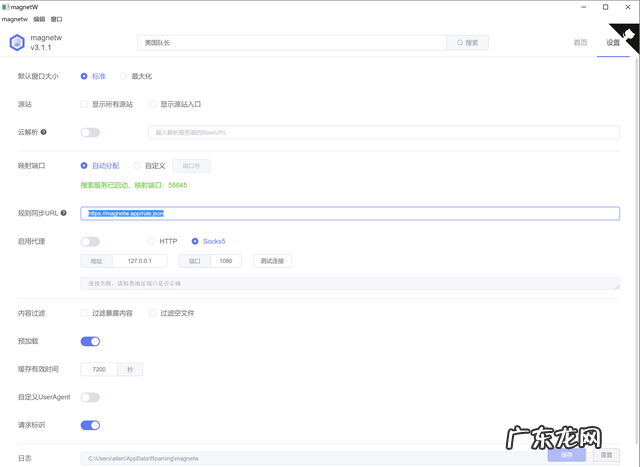640x467 pixels.
Task: Click the 搜索 search button
Action: point(467,42)
